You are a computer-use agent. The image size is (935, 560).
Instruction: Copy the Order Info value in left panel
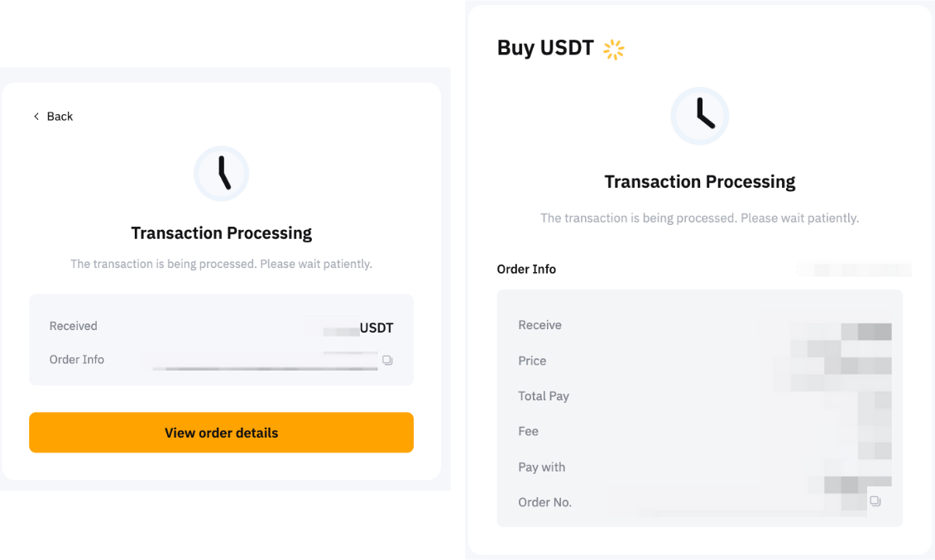coord(387,361)
